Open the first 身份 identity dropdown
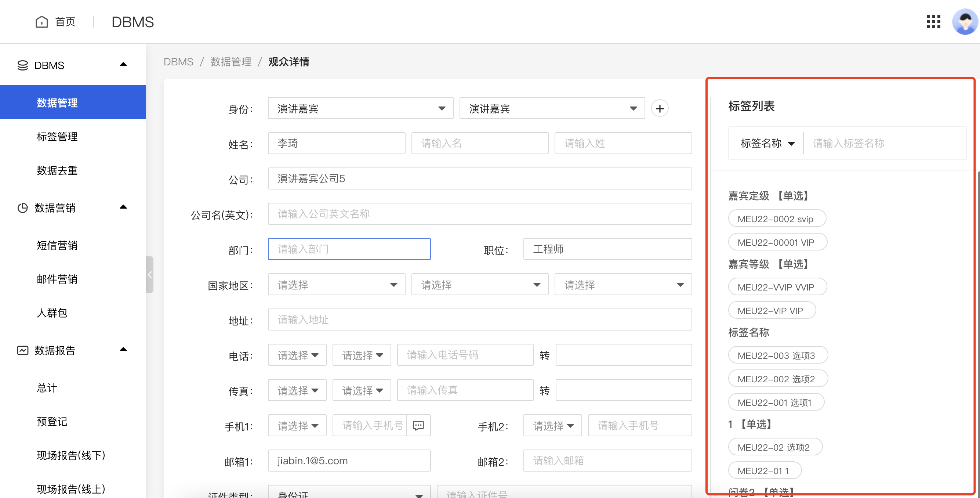This screenshot has width=980, height=498. click(x=360, y=108)
